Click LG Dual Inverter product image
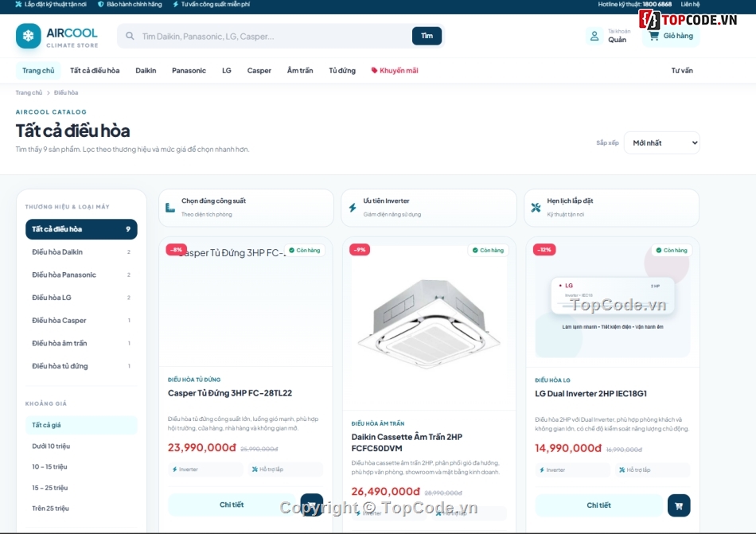 click(x=613, y=302)
